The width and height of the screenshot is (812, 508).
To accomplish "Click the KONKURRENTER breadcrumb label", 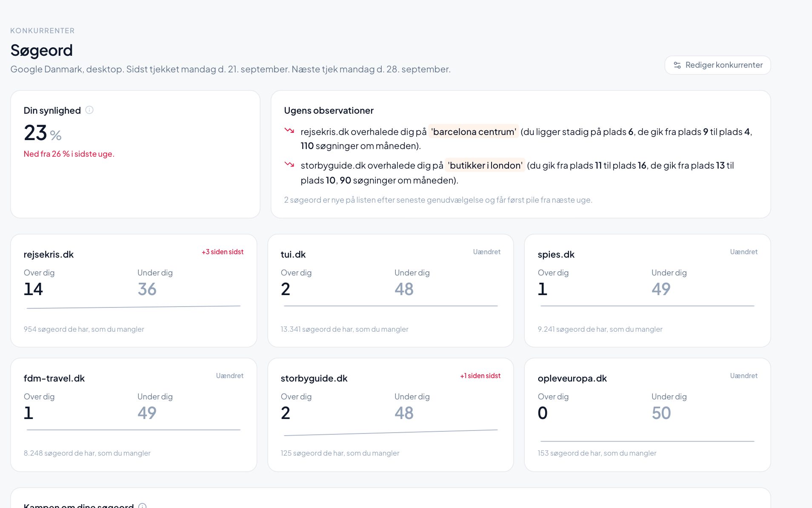I will (43, 31).
